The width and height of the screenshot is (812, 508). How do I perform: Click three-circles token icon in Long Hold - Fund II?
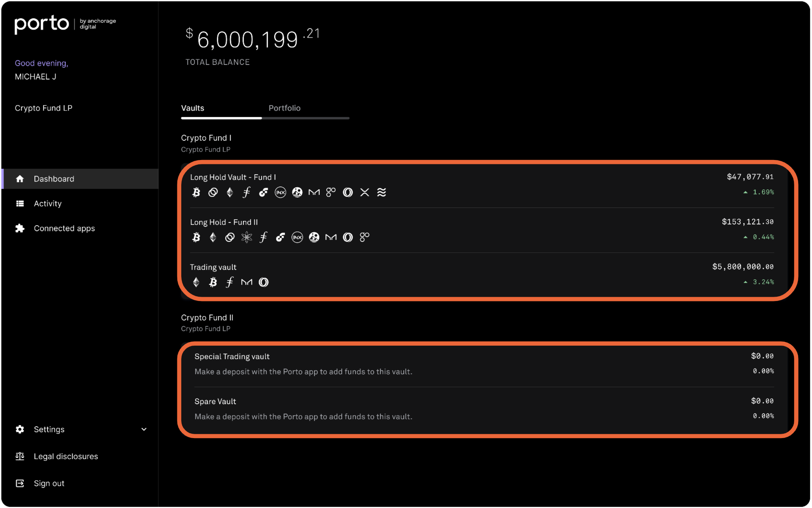click(365, 237)
